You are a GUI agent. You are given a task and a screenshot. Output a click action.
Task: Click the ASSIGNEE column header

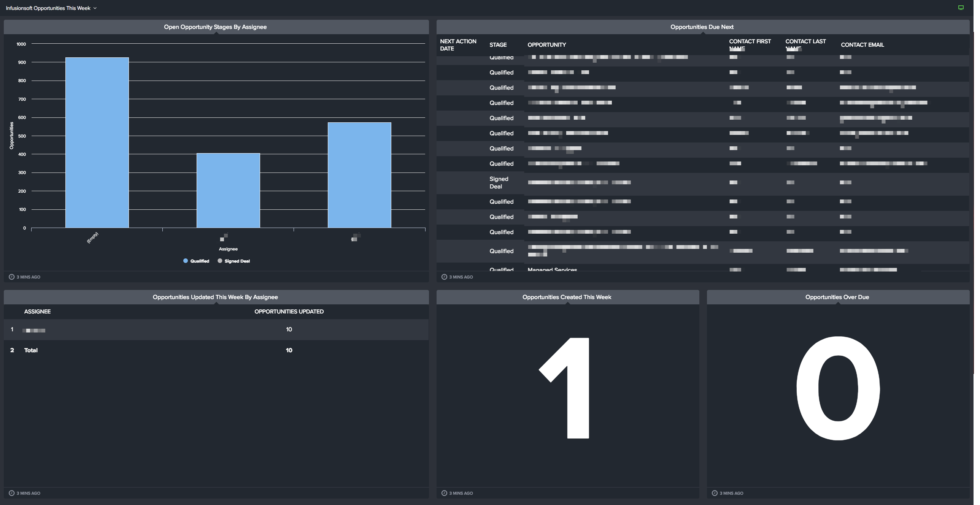coord(37,312)
